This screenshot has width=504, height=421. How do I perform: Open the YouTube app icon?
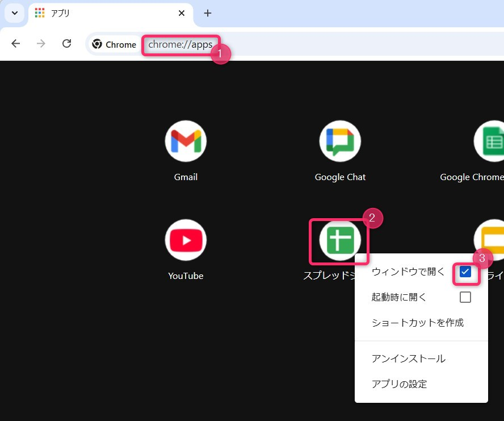(x=186, y=240)
